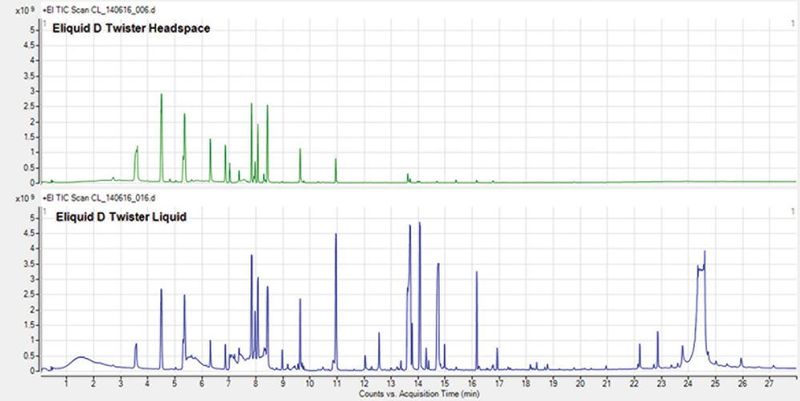Screen dimensions: 800x401
Task: Click the Liquid plot peak near 16.2 minutes
Action: [x=477, y=320]
